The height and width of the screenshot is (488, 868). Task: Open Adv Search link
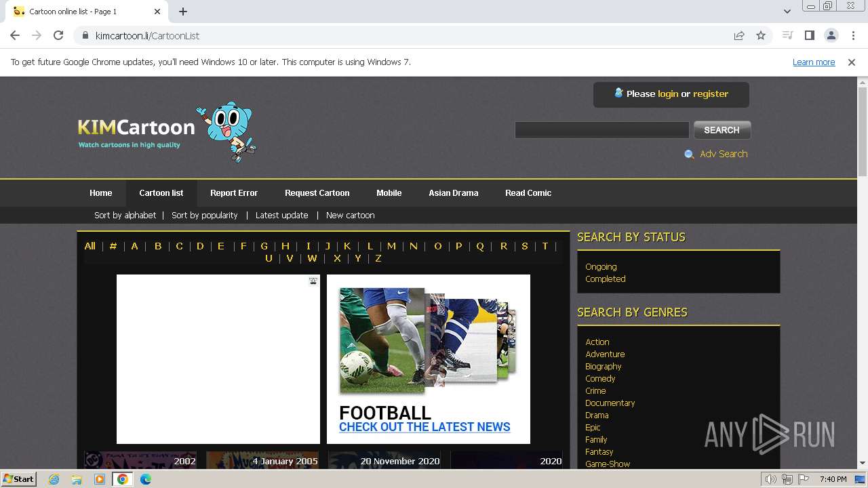click(724, 154)
